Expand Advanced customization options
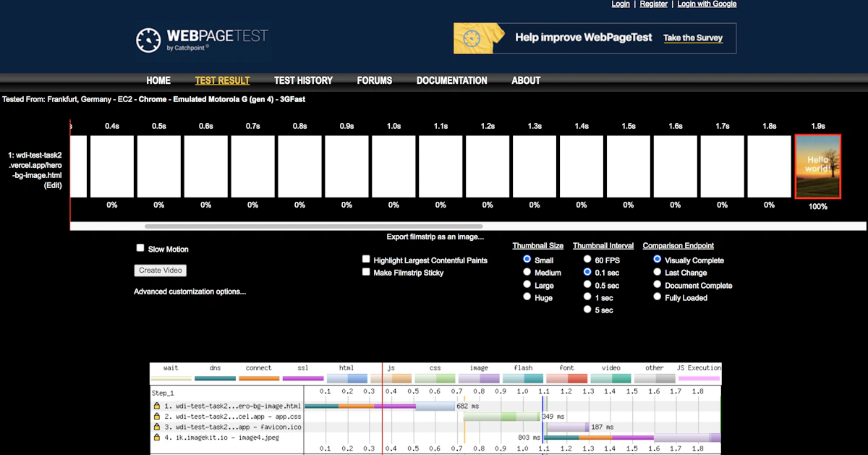This screenshot has width=868, height=455. tap(190, 292)
